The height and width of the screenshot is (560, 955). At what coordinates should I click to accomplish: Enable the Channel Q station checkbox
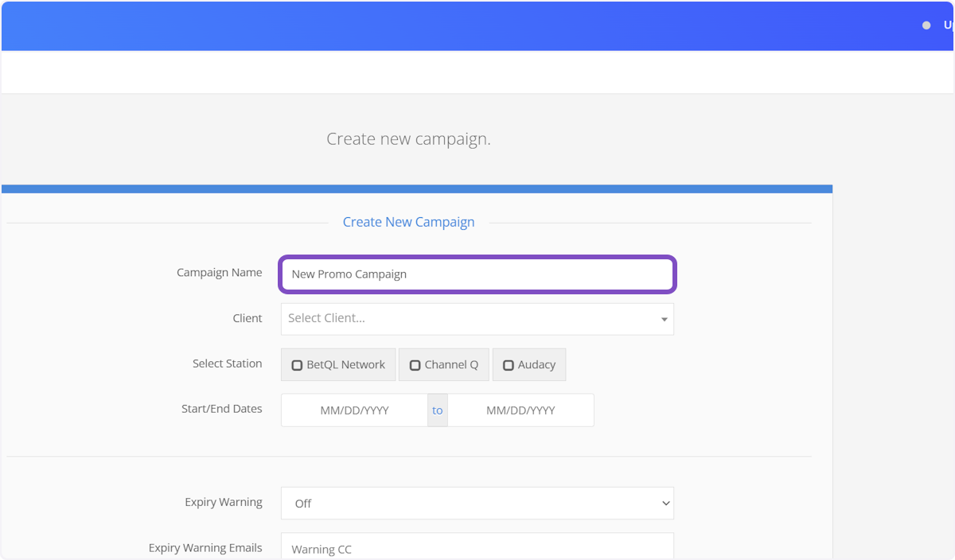415,365
